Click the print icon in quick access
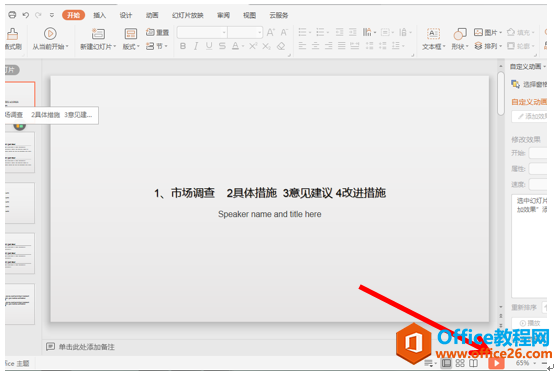 (x=12, y=15)
